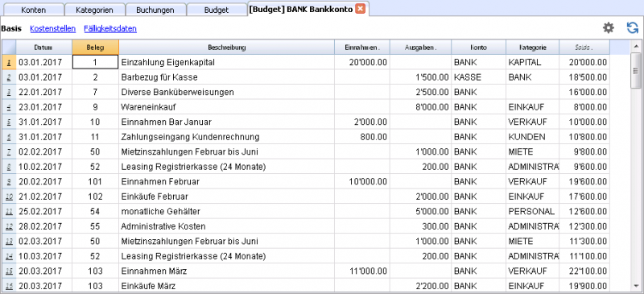644x294 pixels.
Task: Open row number 4 link
Action: pyautogui.click(x=9, y=107)
